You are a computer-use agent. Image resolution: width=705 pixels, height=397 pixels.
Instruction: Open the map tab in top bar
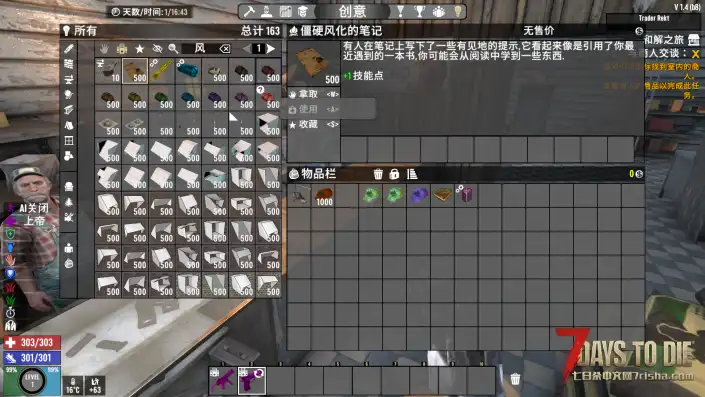coord(286,11)
